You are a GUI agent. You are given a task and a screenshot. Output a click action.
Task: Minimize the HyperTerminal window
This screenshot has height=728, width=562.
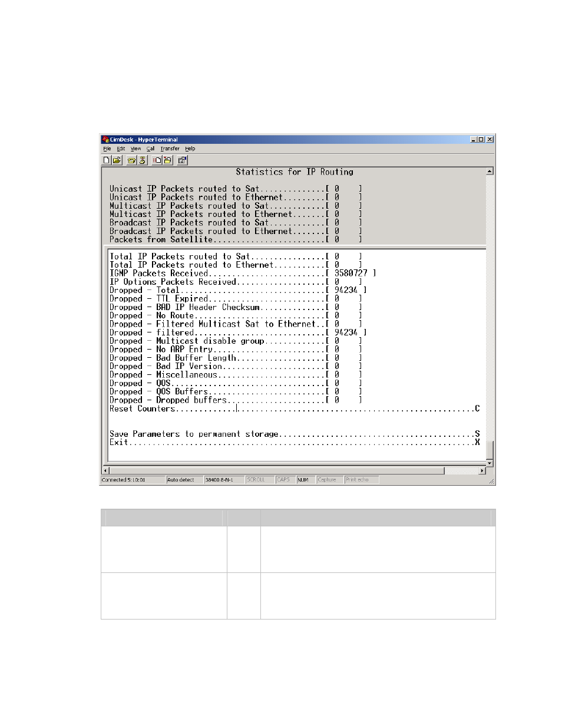[474, 140]
